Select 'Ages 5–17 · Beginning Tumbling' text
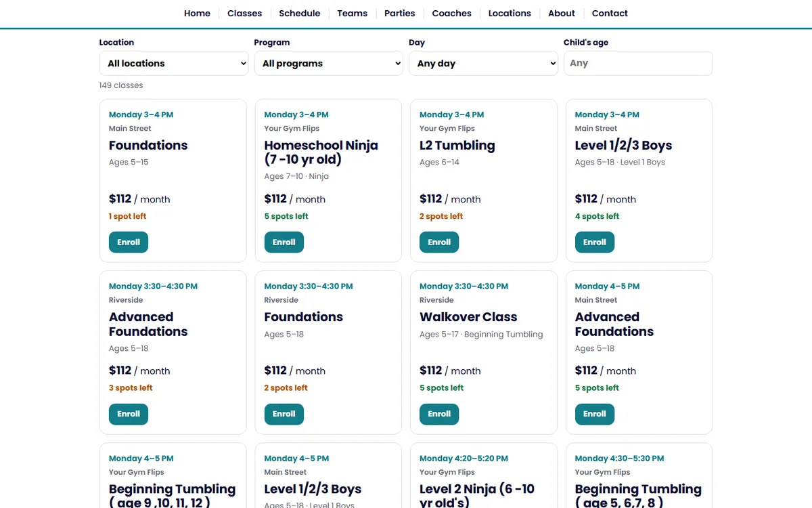The image size is (812, 508). 481,335
